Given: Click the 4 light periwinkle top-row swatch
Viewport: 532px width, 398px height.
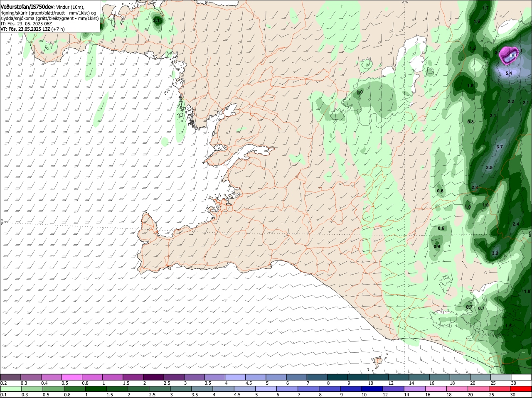Looking at the screenshot, I should click(x=235, y=377).
